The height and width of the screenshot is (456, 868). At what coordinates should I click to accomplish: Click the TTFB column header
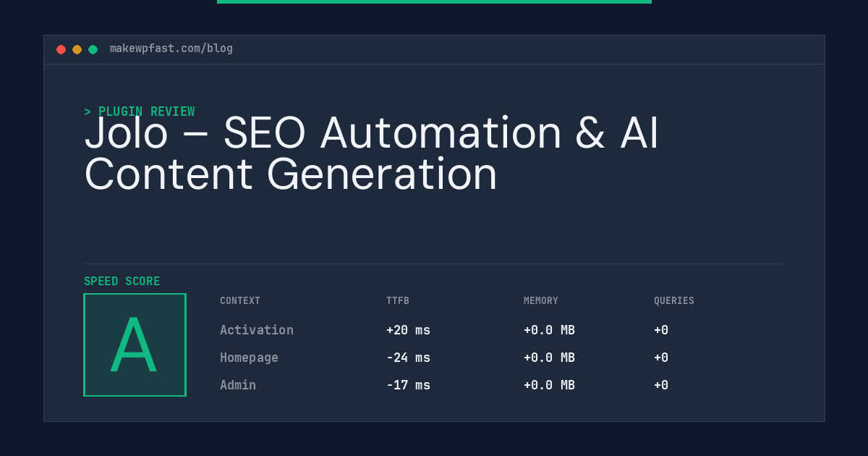pyautogui.click(x=398, y=301)
